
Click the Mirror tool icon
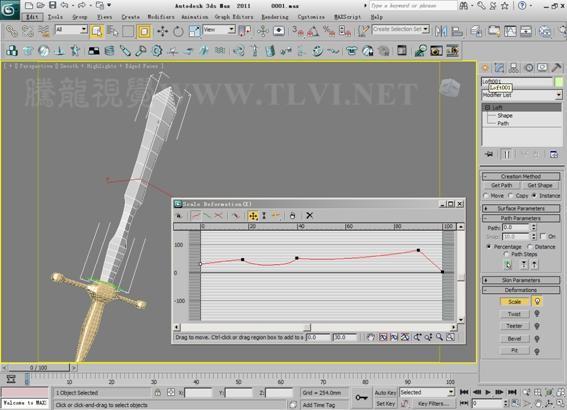(x=441, y=31)
